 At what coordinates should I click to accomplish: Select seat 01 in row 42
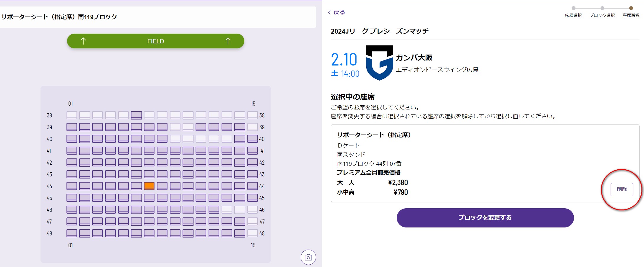pyautogui.click(x=72, y=162)
